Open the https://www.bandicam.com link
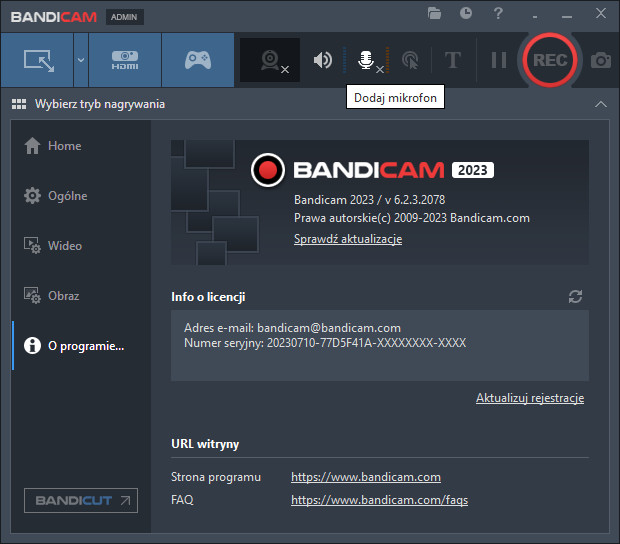620x544 pixels. [x=366, y=477]
